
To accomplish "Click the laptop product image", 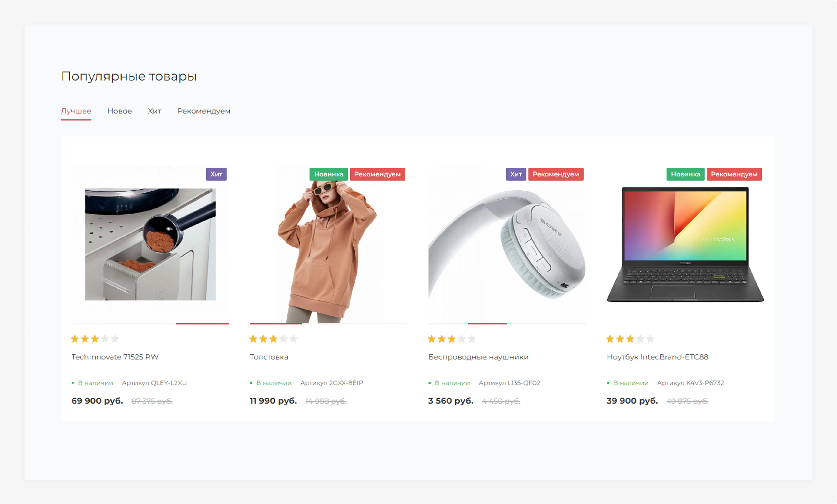I will pos(685,244).
